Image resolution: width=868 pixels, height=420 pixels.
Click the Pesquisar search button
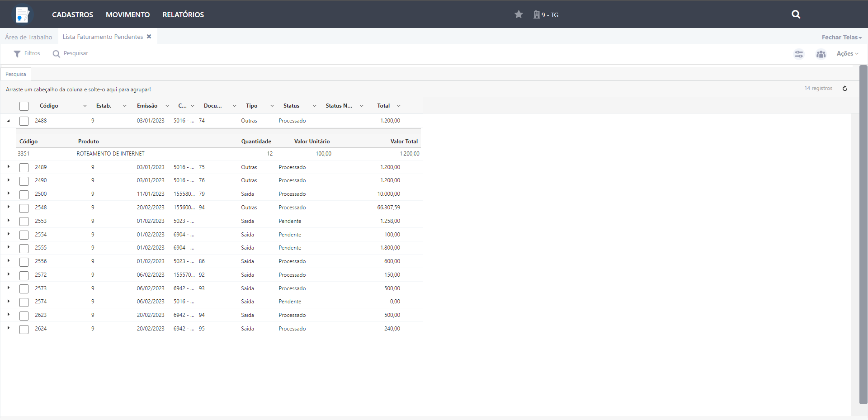pyautogui.click(x=71, y=53)
